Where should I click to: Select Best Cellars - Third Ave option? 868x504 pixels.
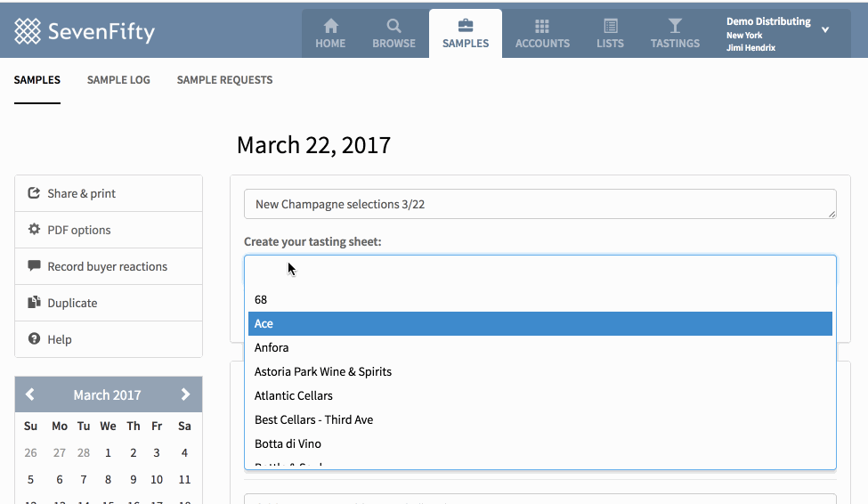coord(539,419)
